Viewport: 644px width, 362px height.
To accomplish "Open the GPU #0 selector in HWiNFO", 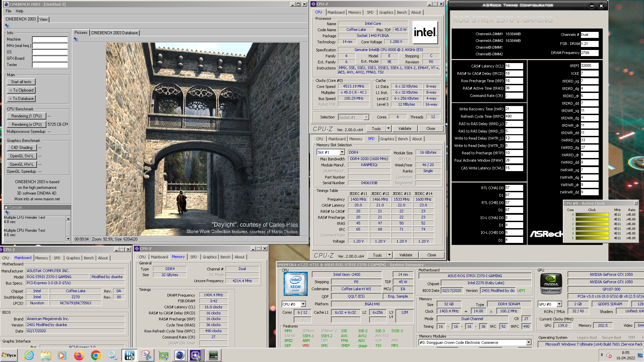I will click(559, 304).
